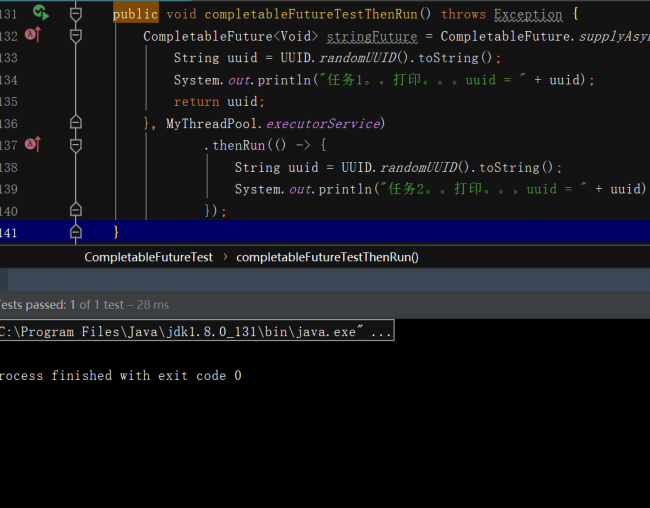Click 'MyThreadPool' class on line 136
Screen dimensions: 650x508
point(211,124)
